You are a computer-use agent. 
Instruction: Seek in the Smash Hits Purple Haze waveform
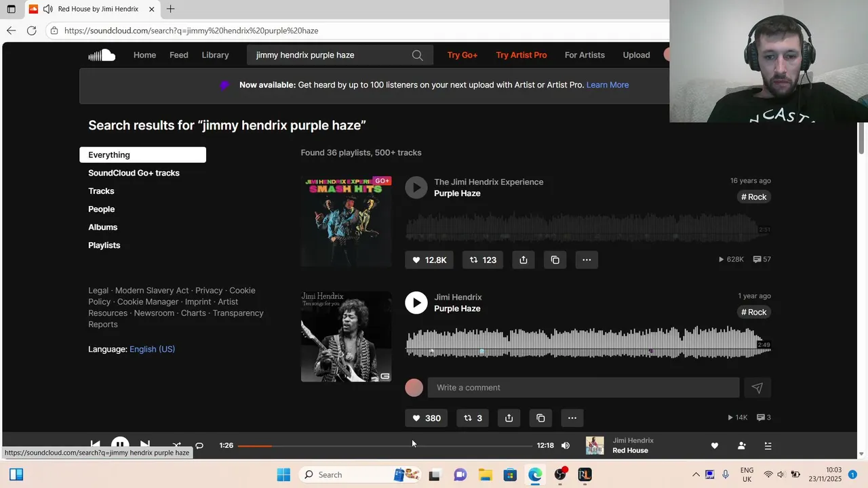pyautogui.click(x=588, y=228)
